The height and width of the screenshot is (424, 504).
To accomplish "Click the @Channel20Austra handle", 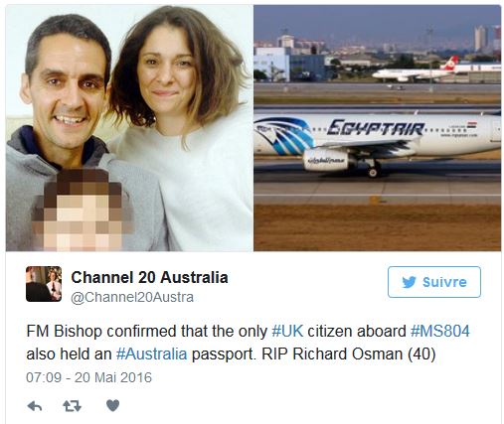I will pos(132,297).
